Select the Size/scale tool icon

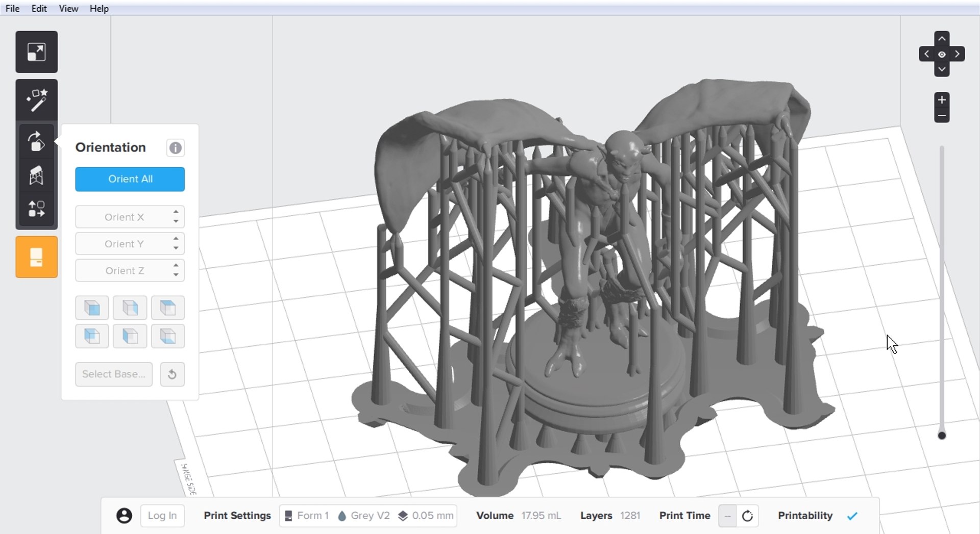coord(36,52)
